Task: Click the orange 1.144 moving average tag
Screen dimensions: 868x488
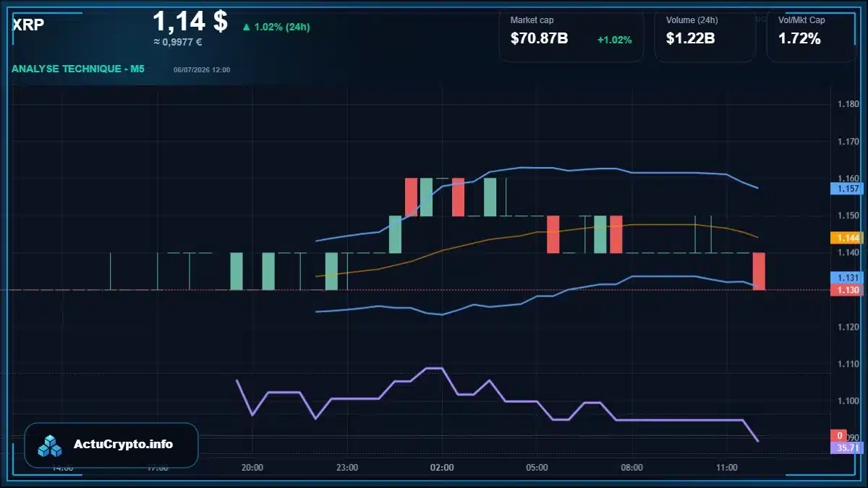Action: [846, 237]
